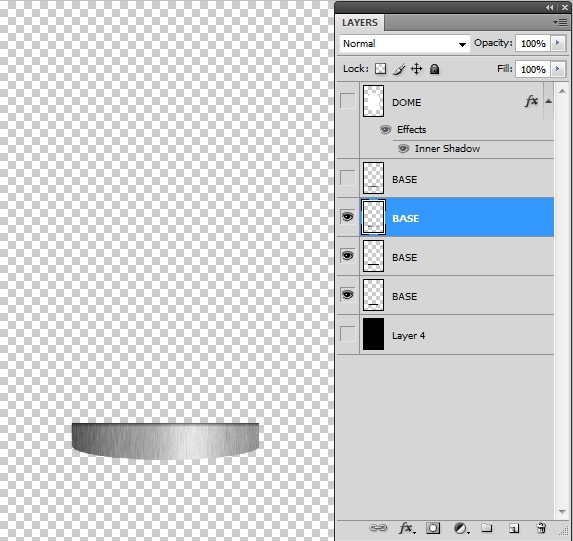Open the Normal blend mode dropdown
This screenshot has width=573, height=541.
pos(405,44)
